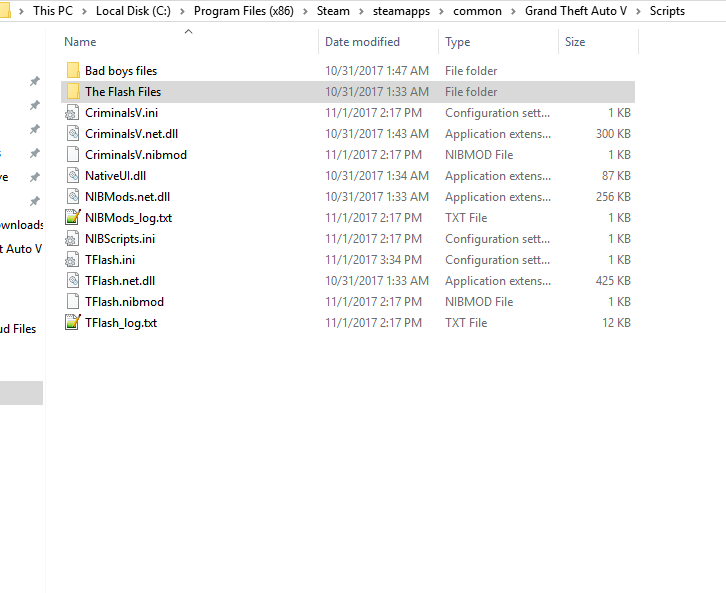Navigate to Local Disk (C:) breadcrumb
Viewport: 726px width, 593px height.
tap(133, 11)
